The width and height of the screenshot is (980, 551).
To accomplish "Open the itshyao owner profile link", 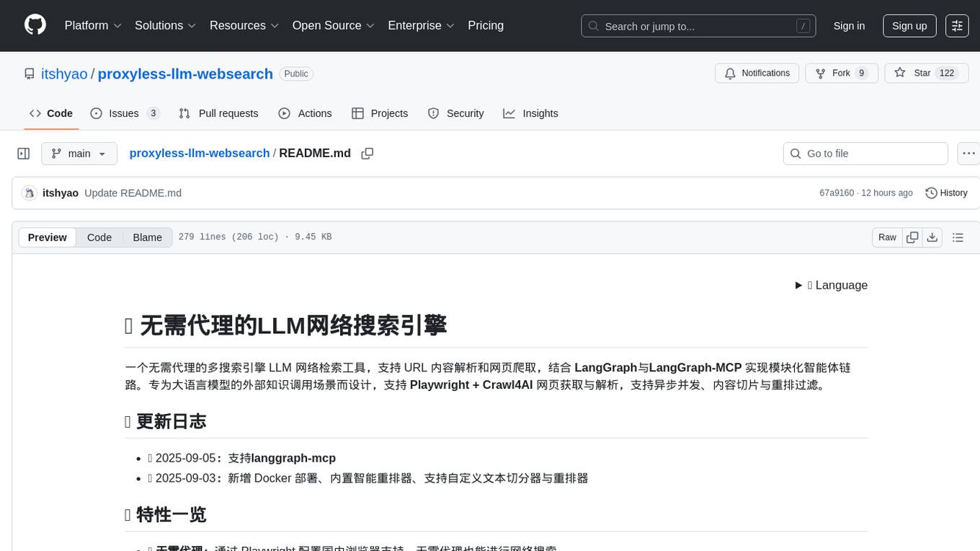I will click(x=64, y=74).
